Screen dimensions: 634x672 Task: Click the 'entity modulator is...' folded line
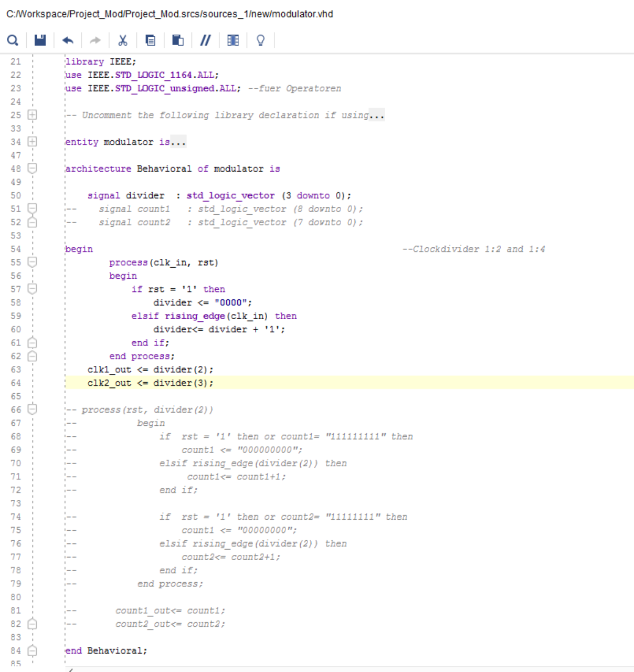[125, 142]
